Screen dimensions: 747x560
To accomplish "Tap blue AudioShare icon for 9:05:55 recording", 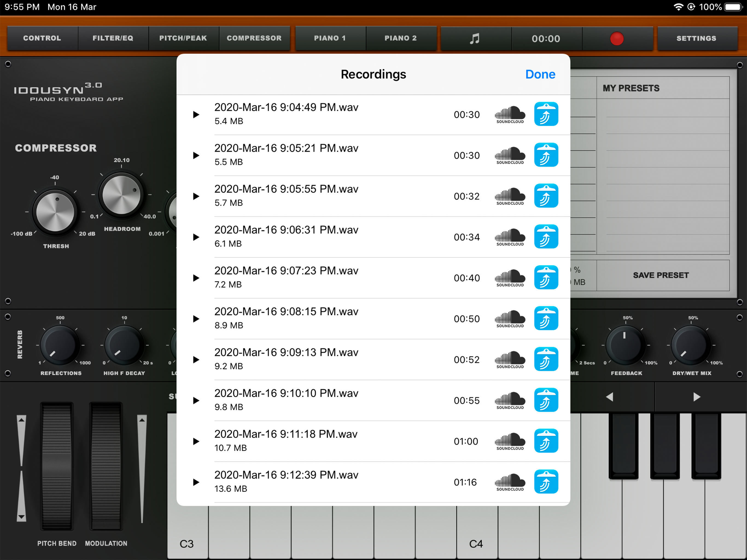I will 546,196.
